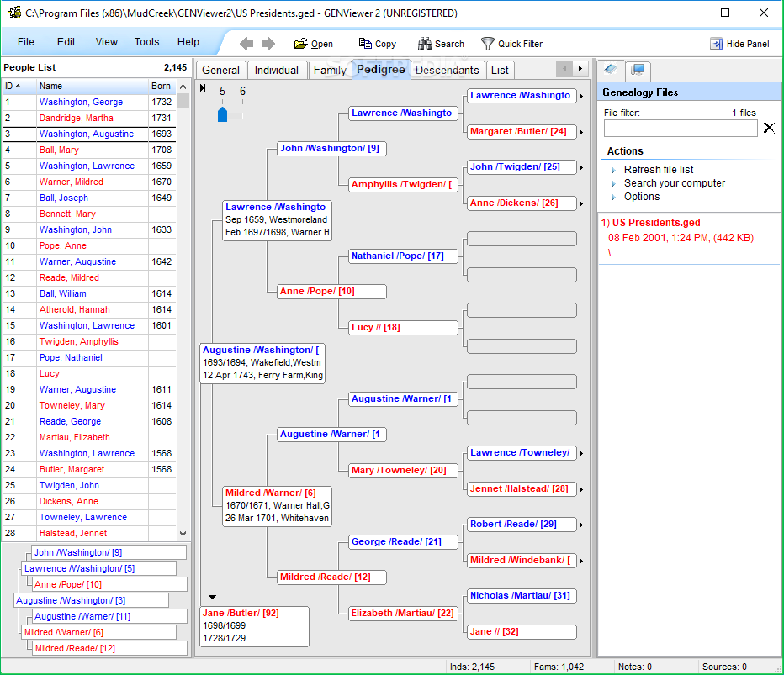Select the genealogy files book panel tab

pyautogui.click(x=611, y=70)
